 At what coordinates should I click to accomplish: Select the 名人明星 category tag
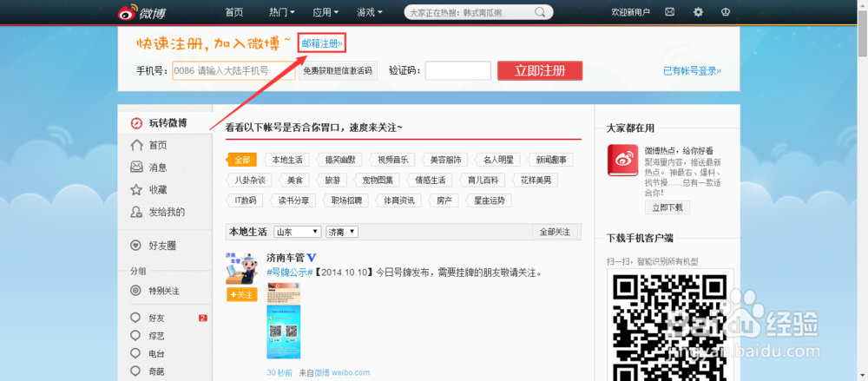[497, 160]
